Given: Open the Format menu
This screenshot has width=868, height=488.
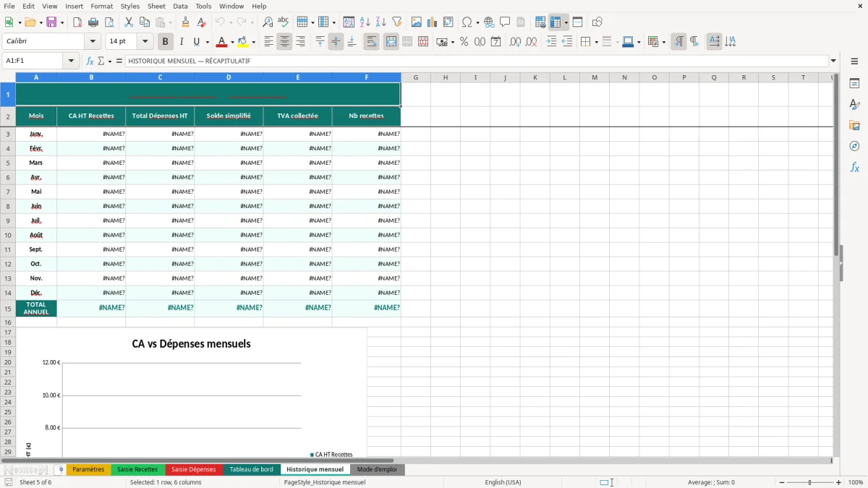Looking at the screenshot, I should 101,6.
